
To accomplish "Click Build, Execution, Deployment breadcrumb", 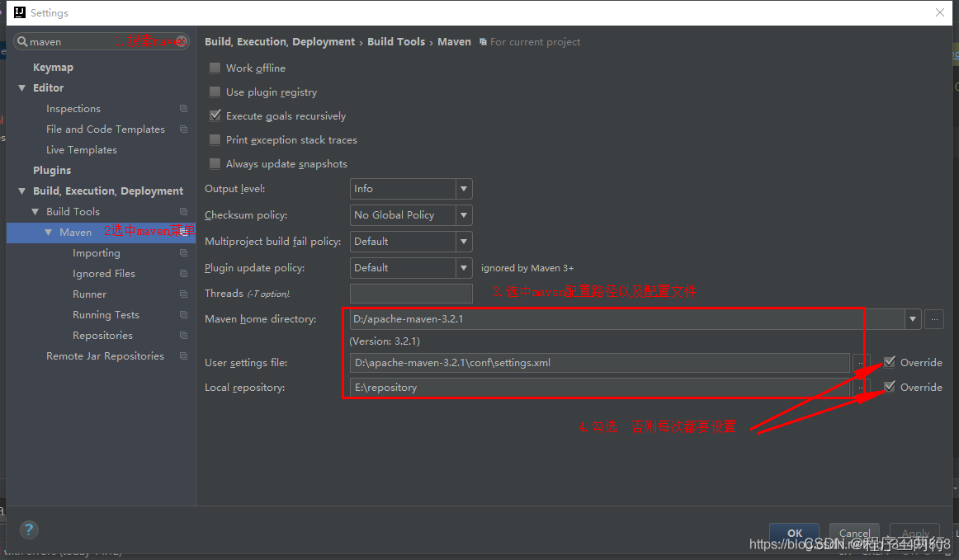I will (280, 41).
